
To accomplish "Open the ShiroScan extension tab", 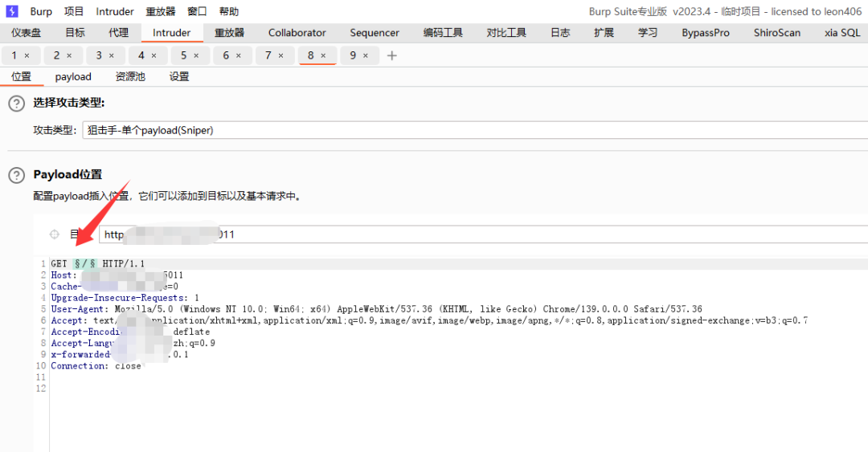I will [x=776, y=33].
